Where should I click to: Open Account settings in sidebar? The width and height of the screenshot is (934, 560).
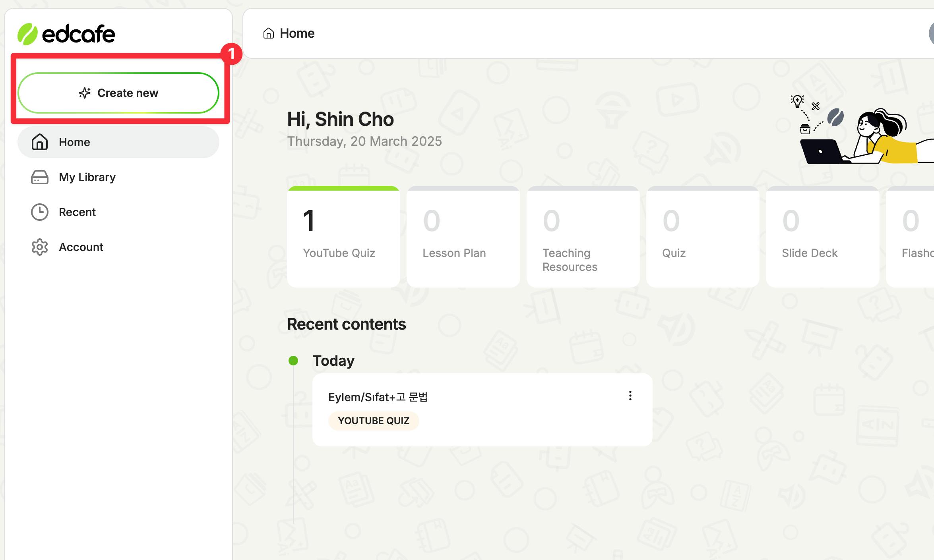point(81,247)
